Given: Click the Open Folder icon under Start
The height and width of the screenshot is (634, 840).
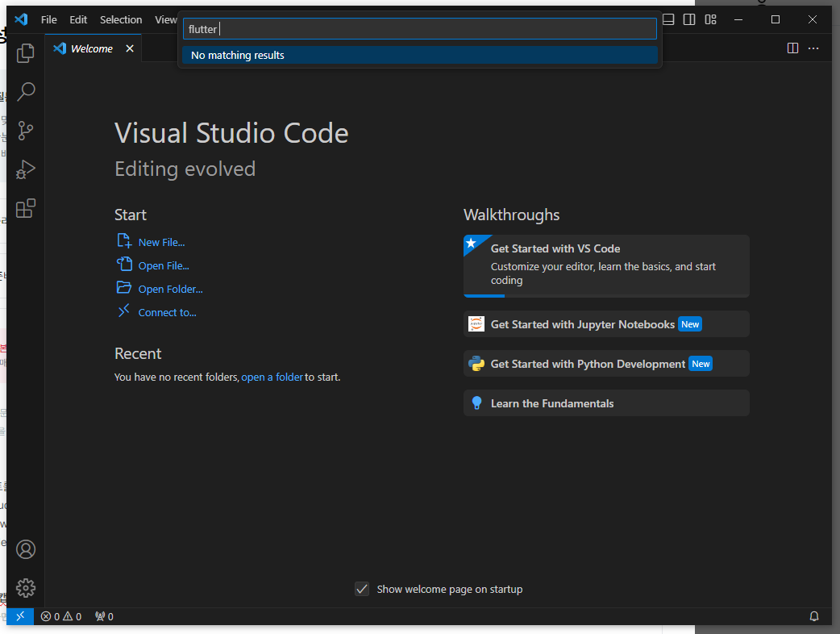Looking at the screenshot, I should pyautogui.click(x=124, y=288).
